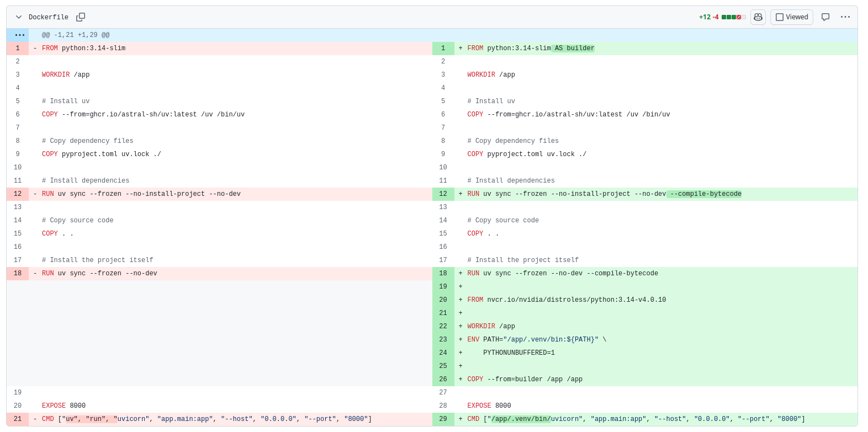Click the added '--compile-bytecode' flag on right line 12
Viewport: 868px width, 432px height.
tap(706, 194)
